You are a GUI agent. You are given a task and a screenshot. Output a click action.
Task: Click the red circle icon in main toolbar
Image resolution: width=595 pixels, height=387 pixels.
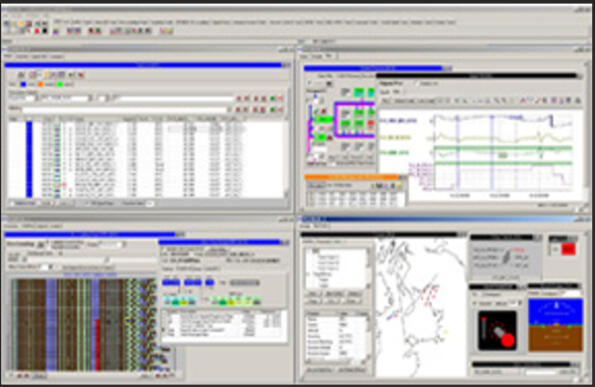click(x=37, y=31)
